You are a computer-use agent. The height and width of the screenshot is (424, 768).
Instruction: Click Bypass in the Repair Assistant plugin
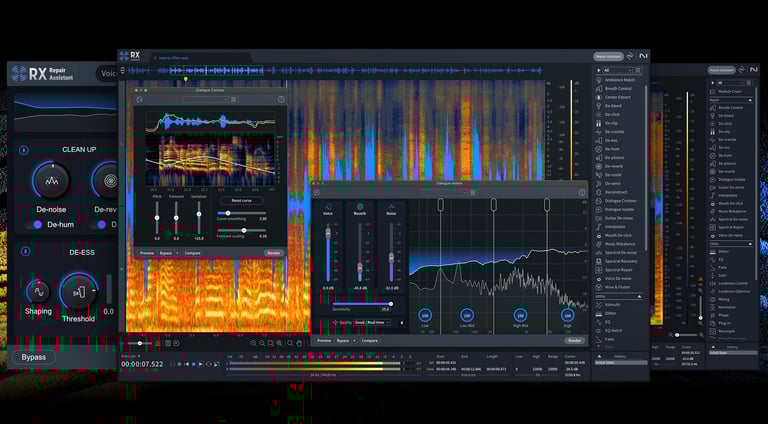[x=33, y=357]
